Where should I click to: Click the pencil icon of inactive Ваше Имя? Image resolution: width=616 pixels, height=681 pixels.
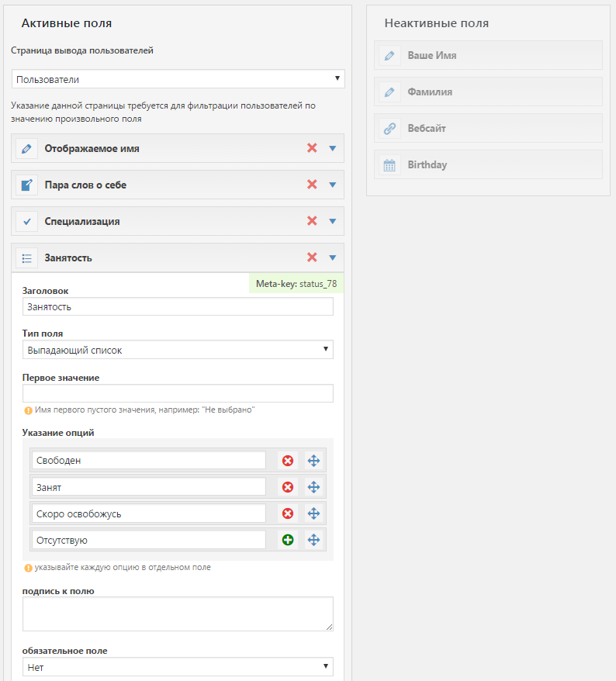389,56
